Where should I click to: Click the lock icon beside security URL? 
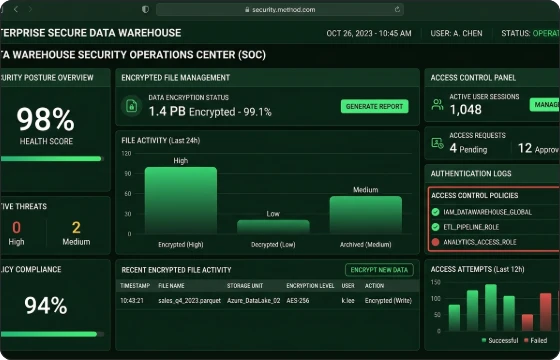point(247,10)
